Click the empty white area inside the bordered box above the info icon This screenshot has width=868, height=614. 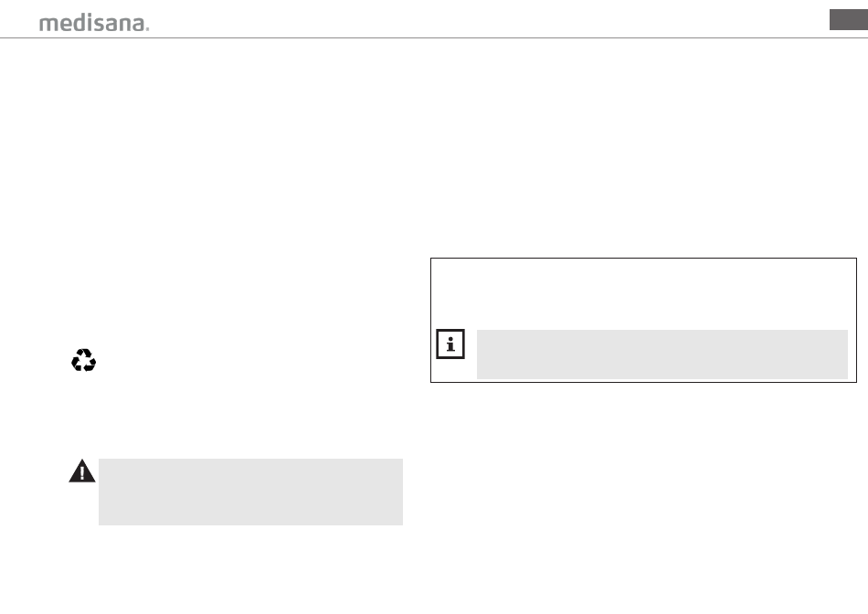pos(643,293)
